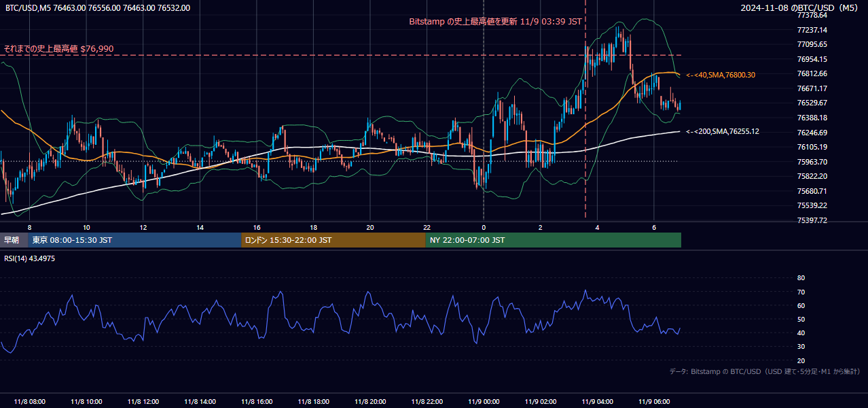Select the 200 SMA label reading 76255.12

pos(723,131)
